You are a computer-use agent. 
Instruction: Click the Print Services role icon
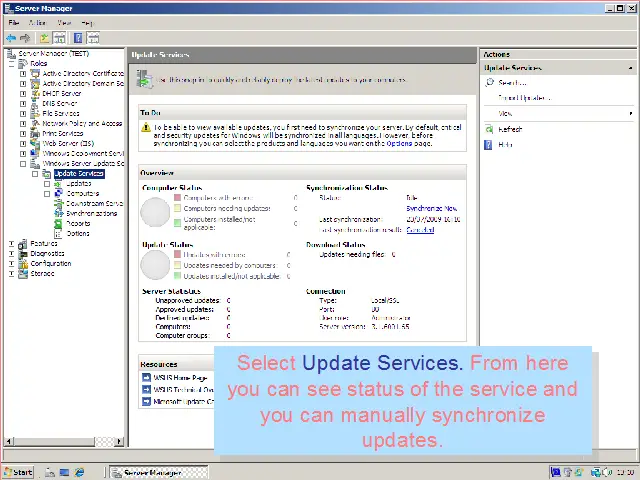[36, 133]
